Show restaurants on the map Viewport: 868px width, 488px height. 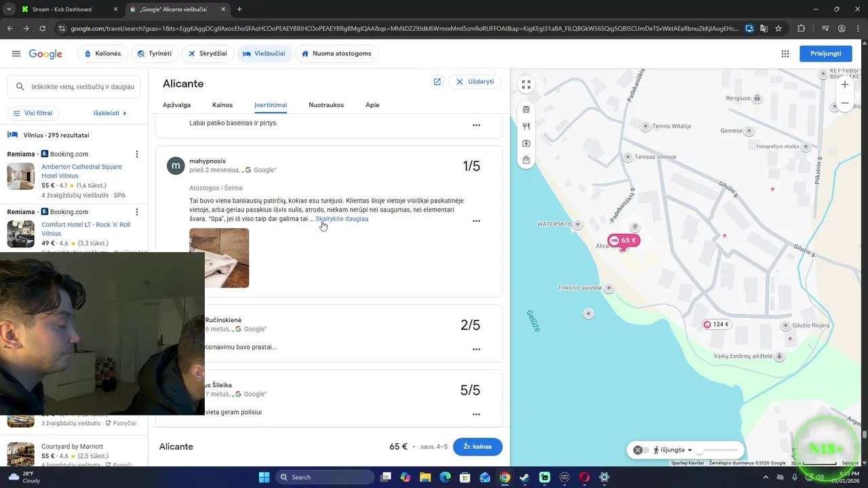526,126
